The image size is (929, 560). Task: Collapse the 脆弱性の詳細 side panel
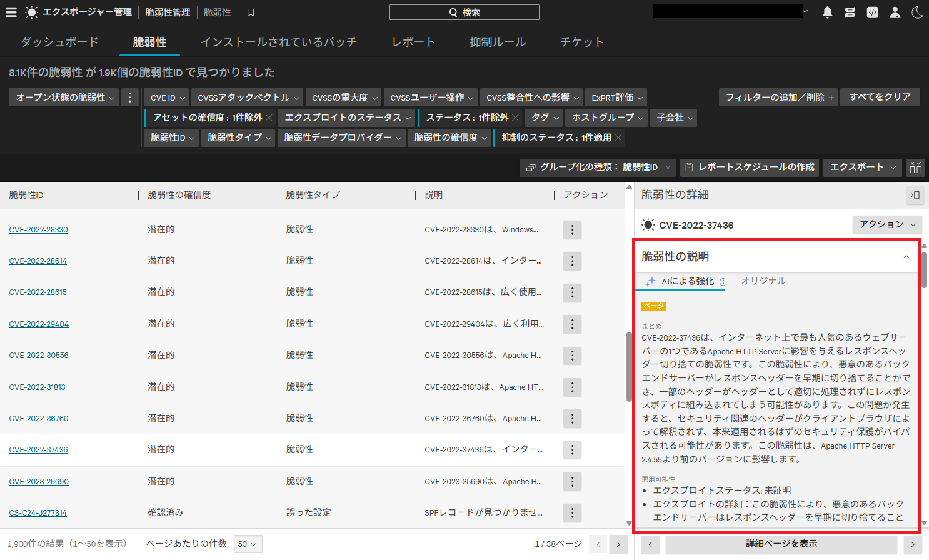(x=915, y=196)
